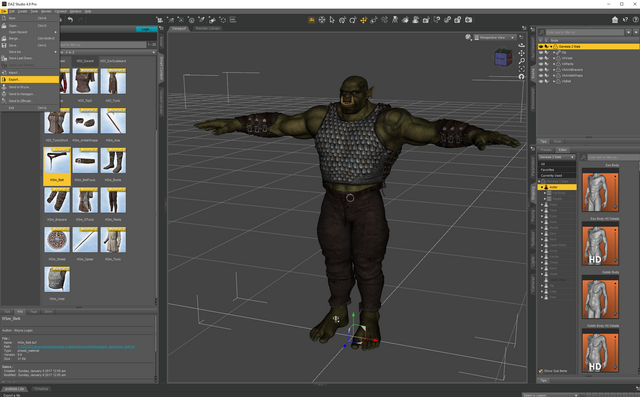Hide Genesis 2 Male with its eye icon

[541, 47]
